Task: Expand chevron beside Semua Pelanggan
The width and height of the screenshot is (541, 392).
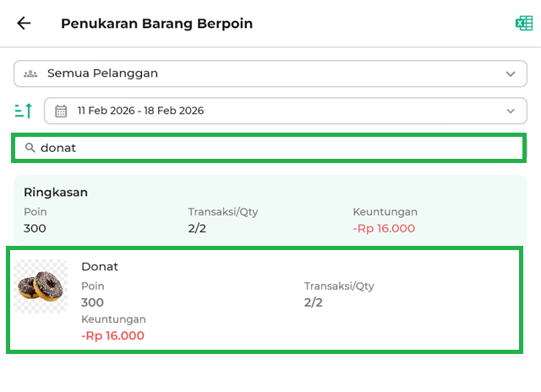Action: [x=510, y=73]
